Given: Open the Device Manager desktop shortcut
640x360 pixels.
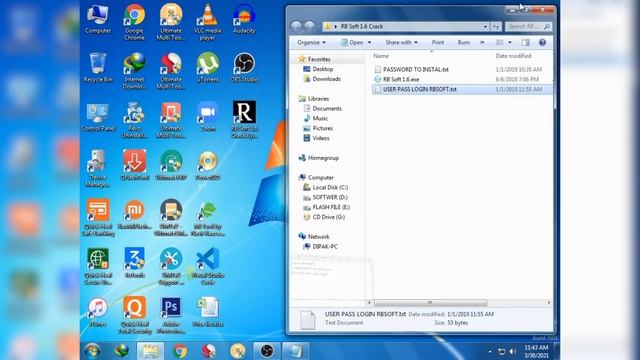Looking at the screenshot, I should pyautogui.click(x=98, y=169).
